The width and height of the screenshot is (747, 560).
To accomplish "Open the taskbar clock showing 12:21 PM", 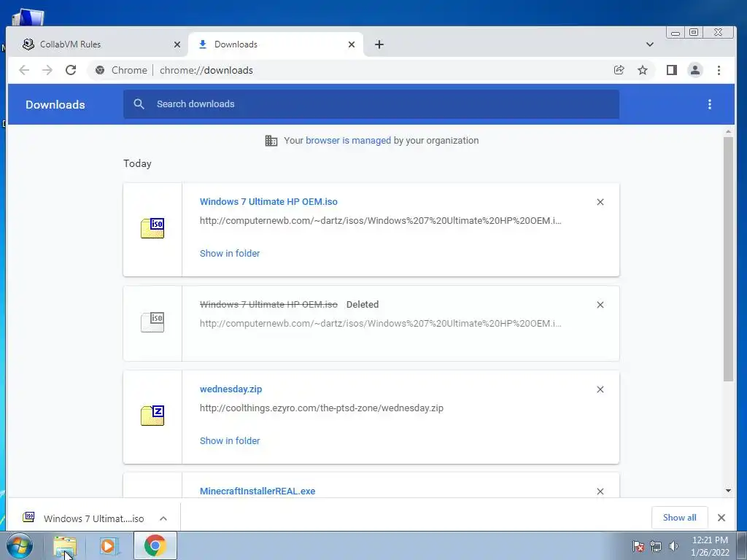I will point(710,546).
